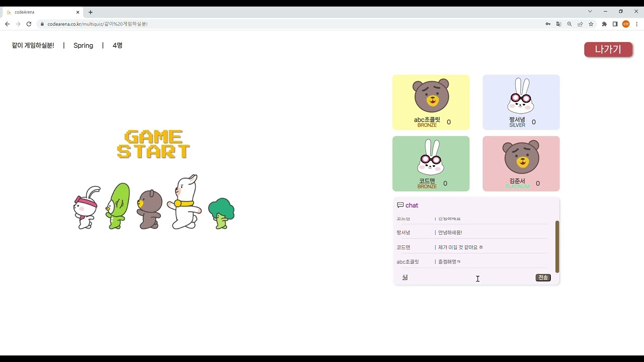Open a new browser tab with the plus button
The height and width of the screenshot is (362, 644).
pyautogui.click(x=91, y=12)
